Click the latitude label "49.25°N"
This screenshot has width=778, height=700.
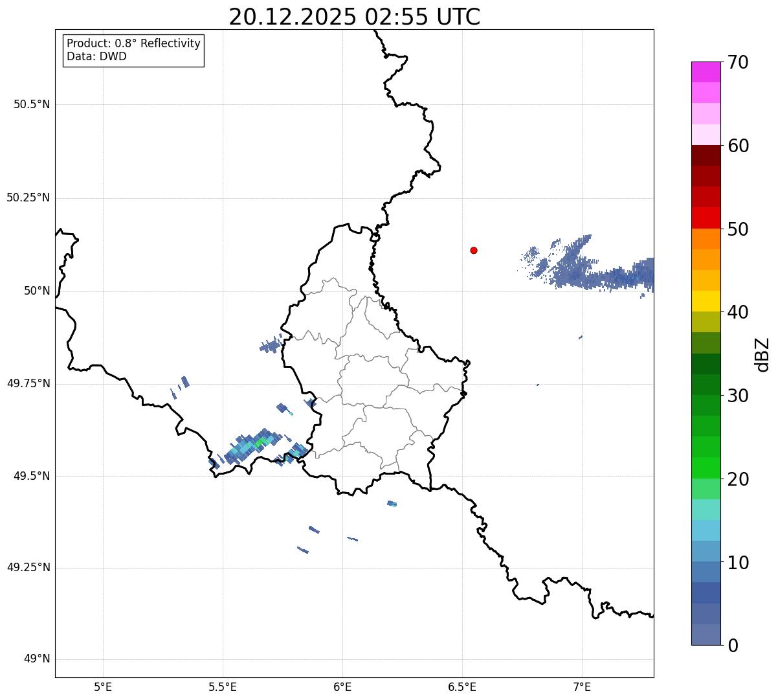coord(28,567)
